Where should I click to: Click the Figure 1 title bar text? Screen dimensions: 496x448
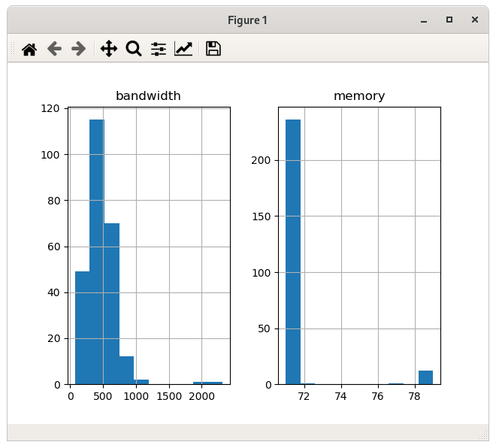248,20
